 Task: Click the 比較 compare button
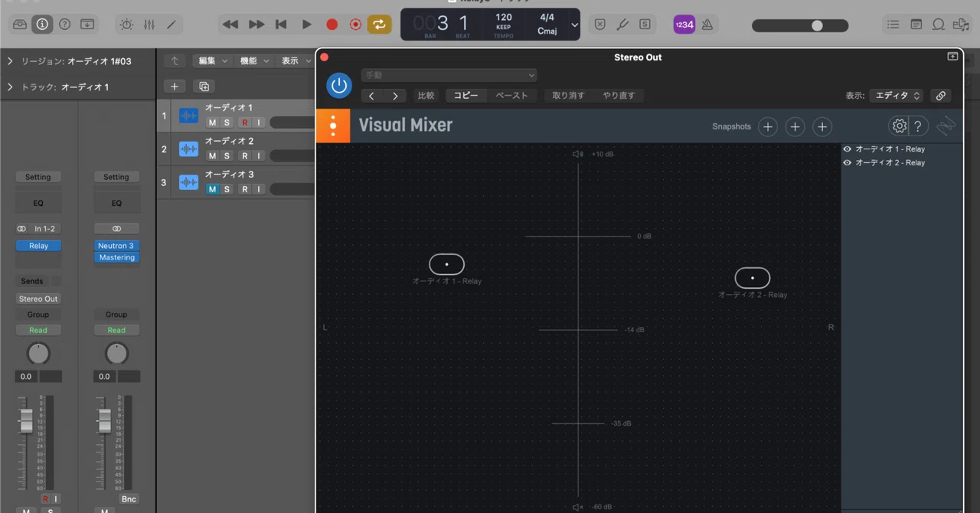click(x=426, y=96)
